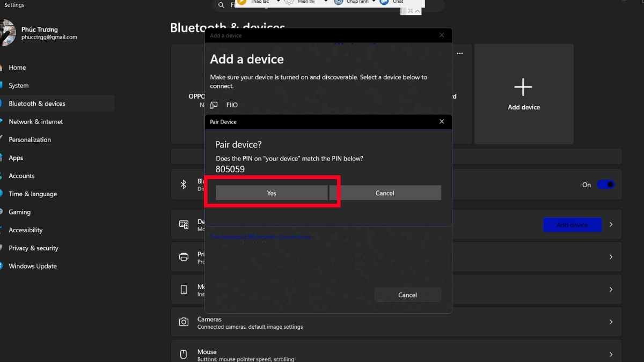Close the Add a device window
This screenshot has width=644, height=362.
[x=442, y=35]
